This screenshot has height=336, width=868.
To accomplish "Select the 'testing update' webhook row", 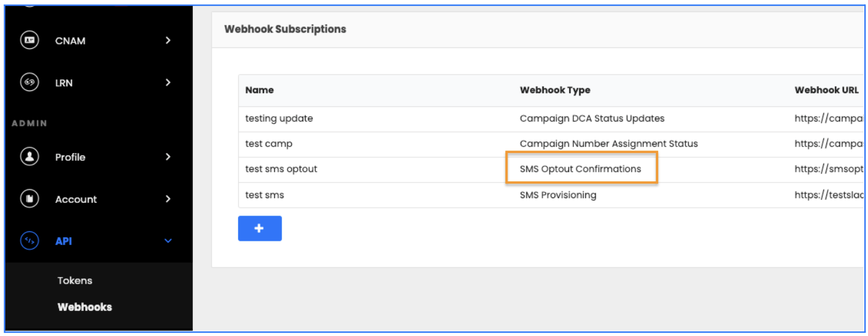I will [x=279, y=119].
